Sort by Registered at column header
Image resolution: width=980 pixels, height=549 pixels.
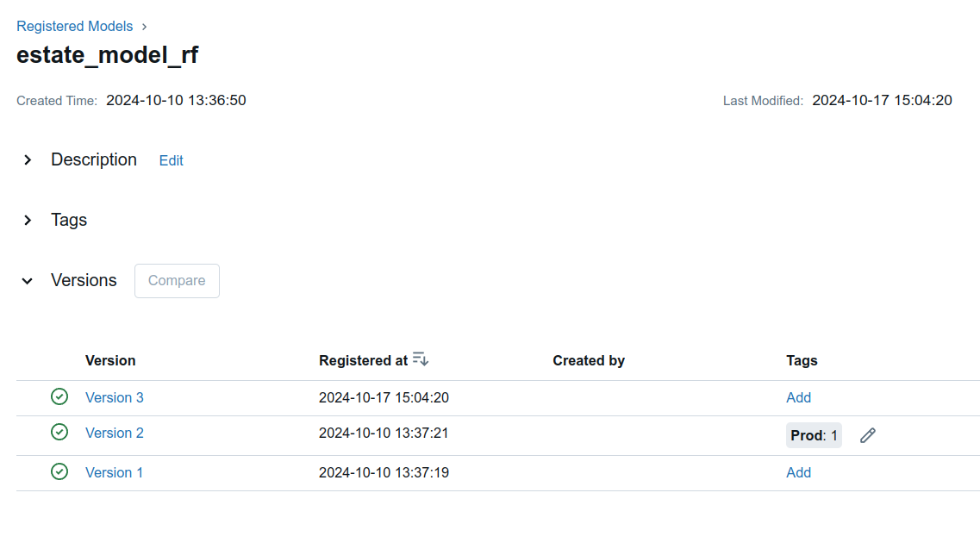pyautogui.click(x=363, y=361)
